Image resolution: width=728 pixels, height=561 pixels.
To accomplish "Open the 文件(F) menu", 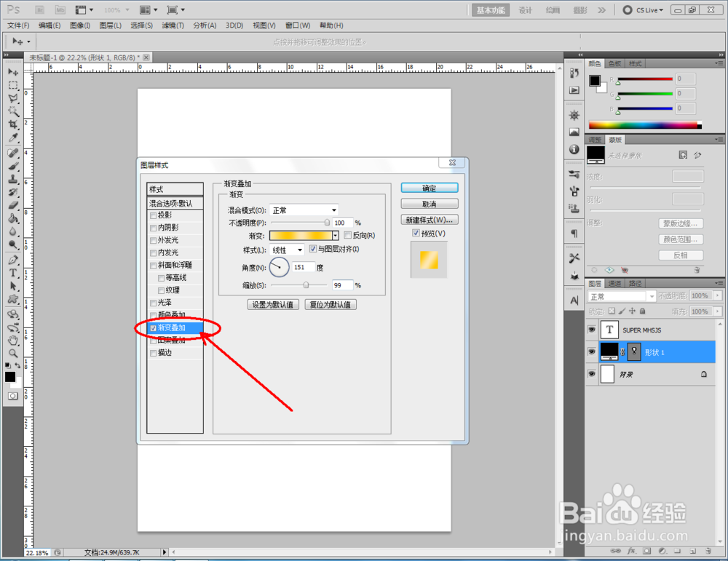I will pyautogui.click(x=18, y=25).
